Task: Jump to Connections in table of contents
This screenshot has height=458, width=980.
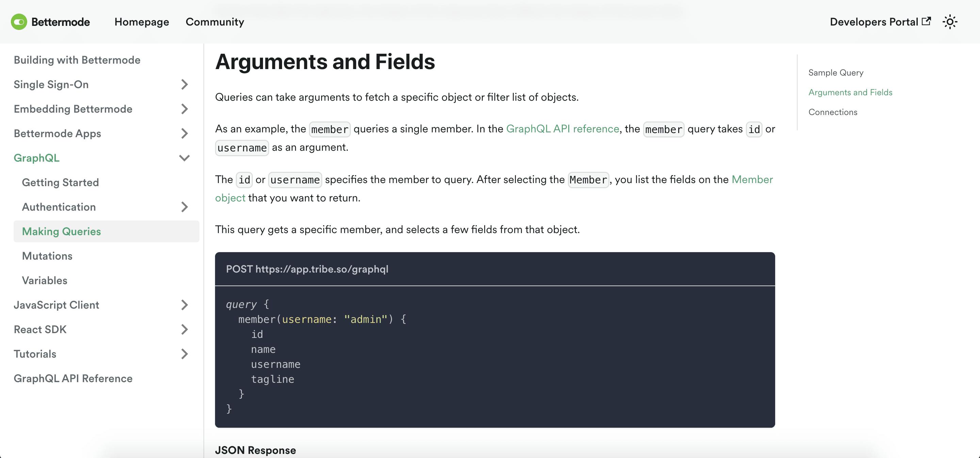Action: point(832,112)
